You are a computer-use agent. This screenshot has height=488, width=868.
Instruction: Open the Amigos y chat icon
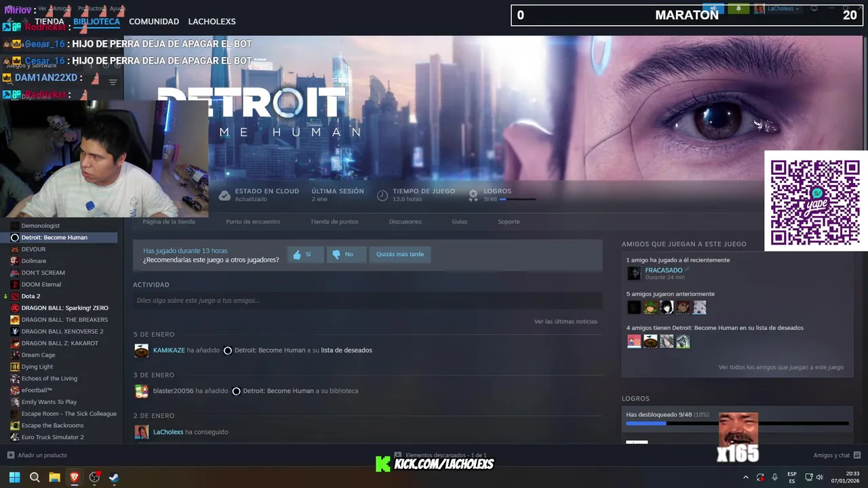tap(857, 455)
